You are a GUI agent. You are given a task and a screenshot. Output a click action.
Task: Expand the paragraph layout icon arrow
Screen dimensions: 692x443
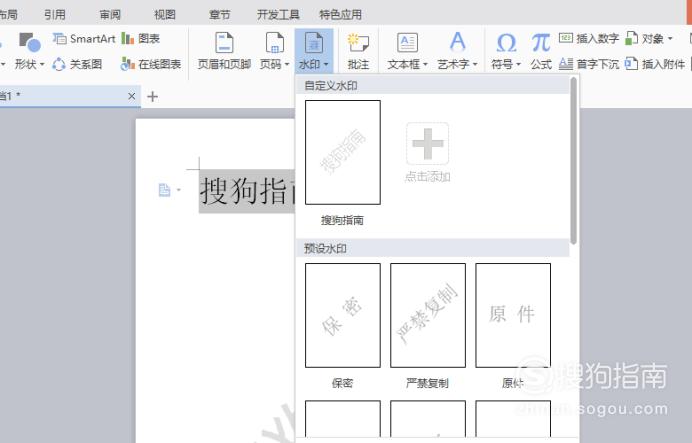[x=179, y=190]
